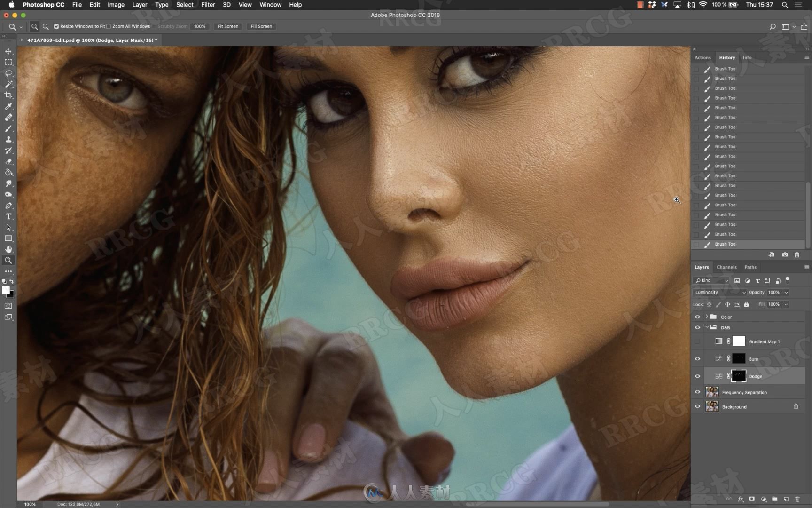Enable Zoom All Windows checkbox
Screen dimensions: 812x508
pyautogui.click(x=109, y=26)
